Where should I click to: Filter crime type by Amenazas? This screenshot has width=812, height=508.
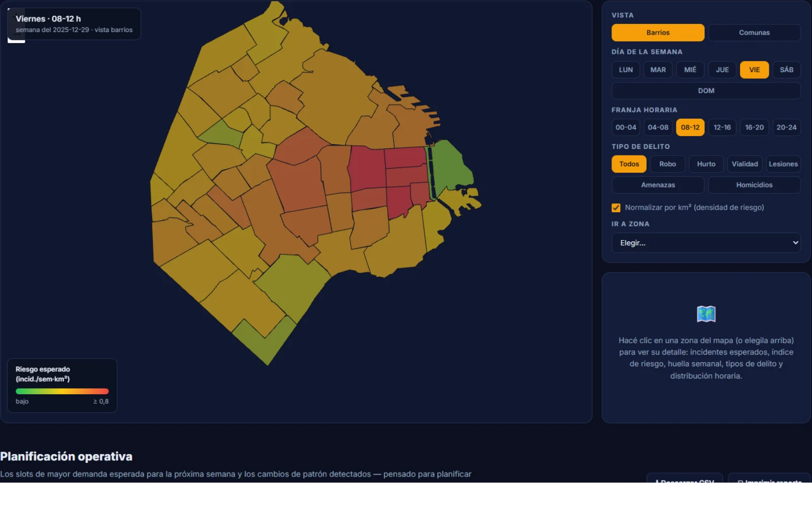pos(658,185)
